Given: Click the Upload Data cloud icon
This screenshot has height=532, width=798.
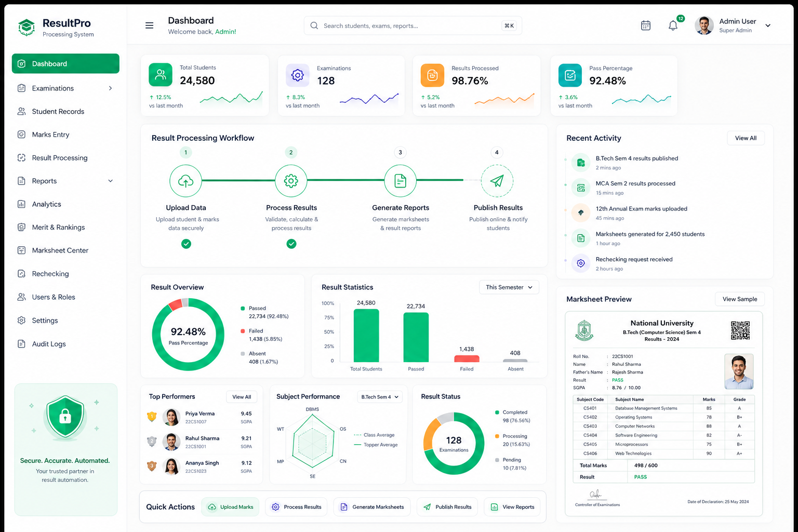Looking at the screenshot, I should point(186,181).
